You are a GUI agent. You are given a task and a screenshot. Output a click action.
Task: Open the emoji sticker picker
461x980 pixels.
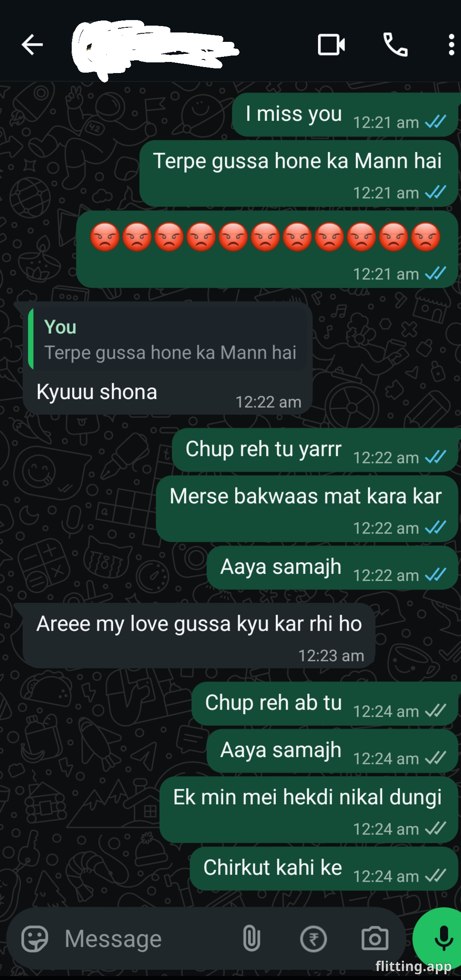35,939
